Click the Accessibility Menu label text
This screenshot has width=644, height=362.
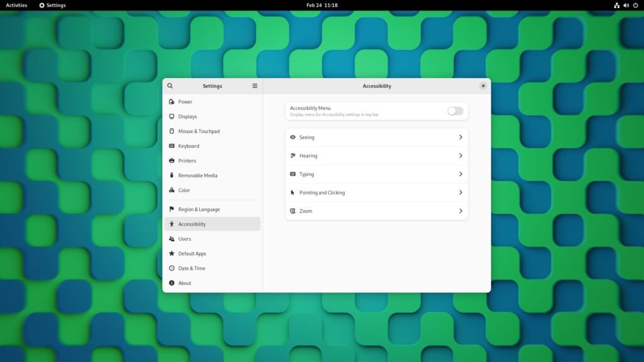coord(310,108)
